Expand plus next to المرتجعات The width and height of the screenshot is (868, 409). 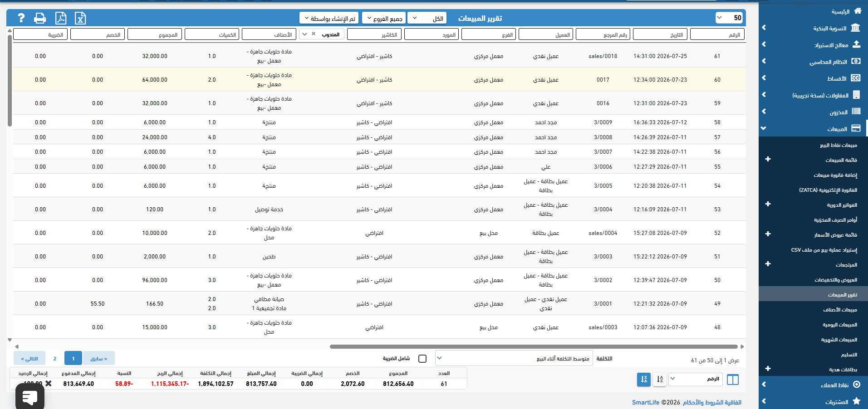[768, 264]
